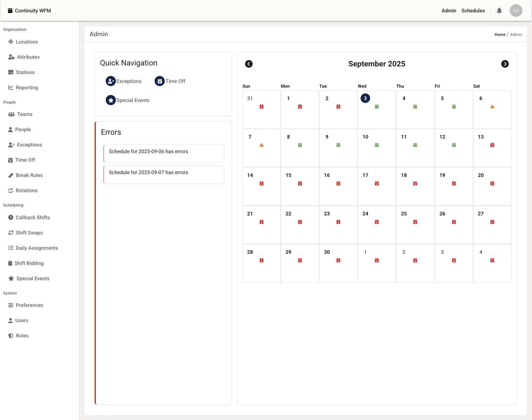532x420 pixels.
Task: Click red missing schedule icon on September 13
Action: coord(492,145)
